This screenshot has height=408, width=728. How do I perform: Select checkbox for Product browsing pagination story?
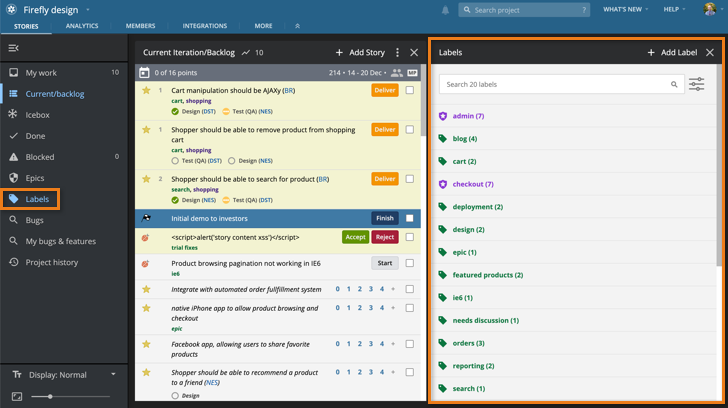(x=410, y=263)
